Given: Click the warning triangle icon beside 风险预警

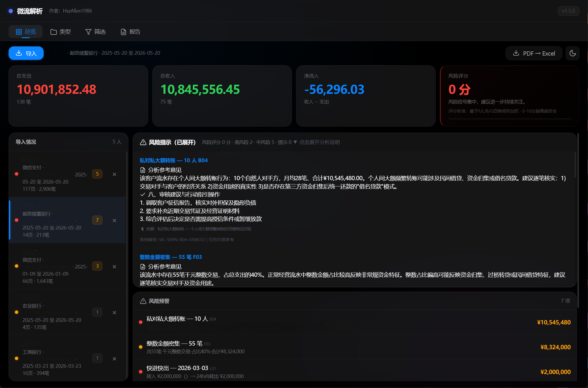Looking at the screenshot, I should [143, 301].
